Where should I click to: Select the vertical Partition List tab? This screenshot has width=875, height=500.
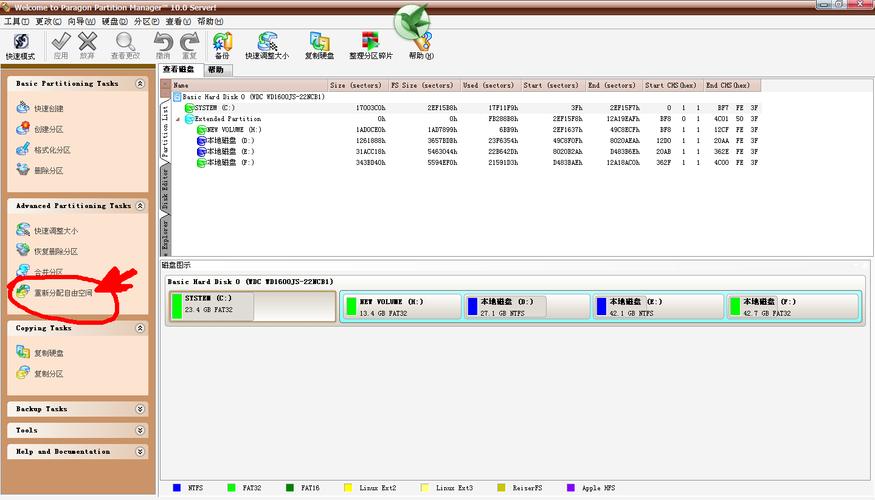tap(165, 131)
